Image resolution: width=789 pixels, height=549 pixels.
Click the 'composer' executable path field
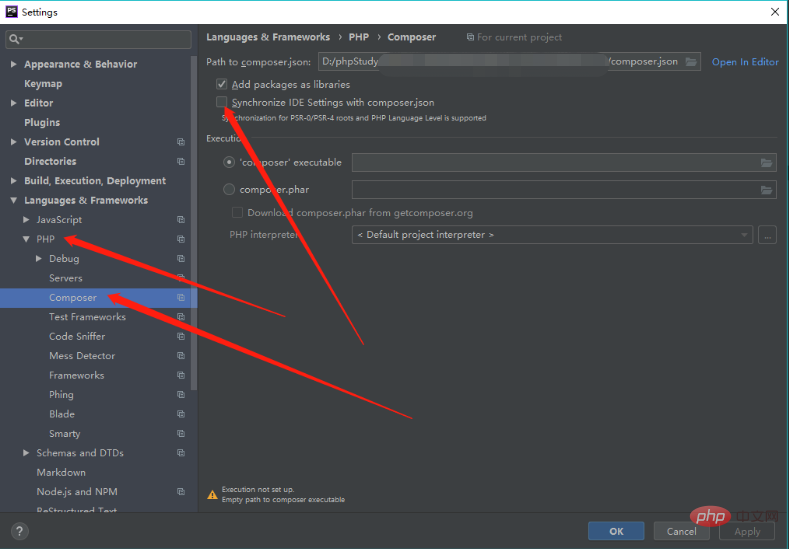(564, 163)
